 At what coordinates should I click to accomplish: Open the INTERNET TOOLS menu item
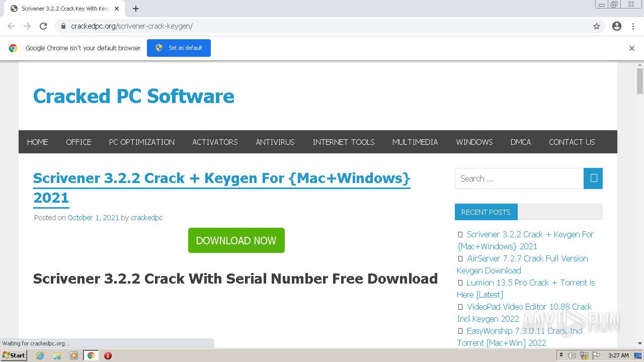tap(344, 142)
